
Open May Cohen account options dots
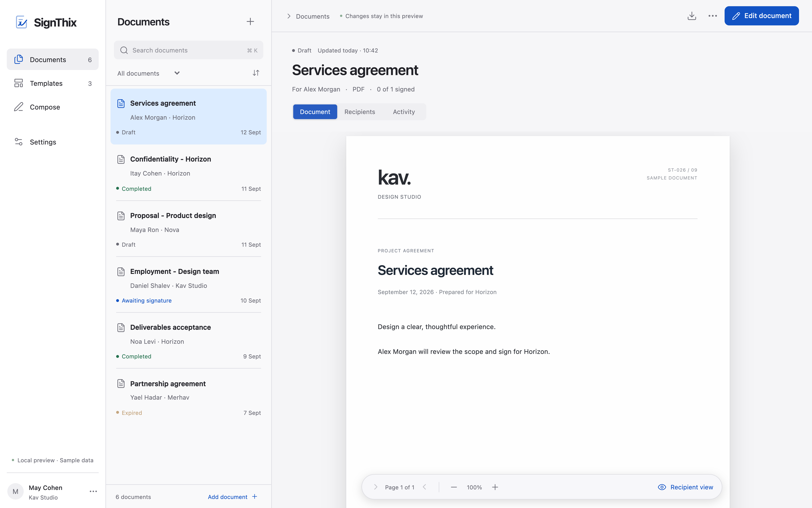(x=93, y=491)
